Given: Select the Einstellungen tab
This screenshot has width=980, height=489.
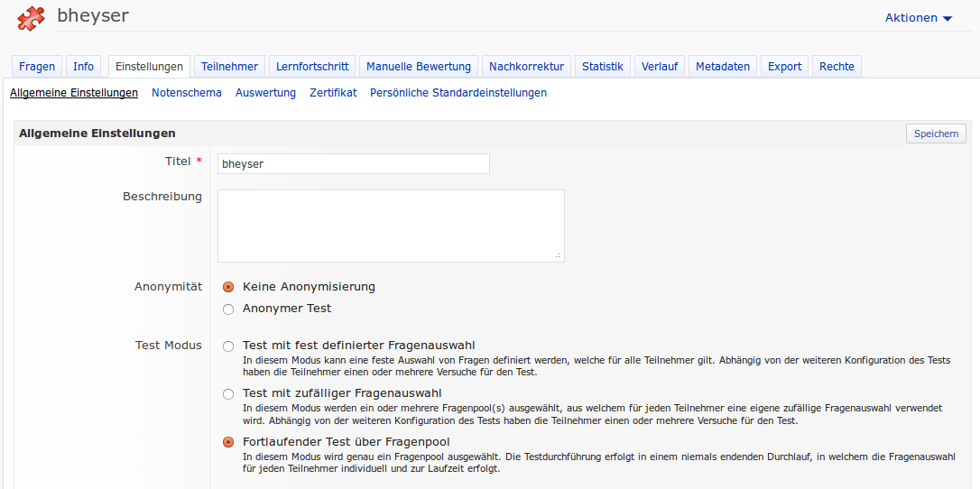Looking at the screenshot, I should point(150,67).
